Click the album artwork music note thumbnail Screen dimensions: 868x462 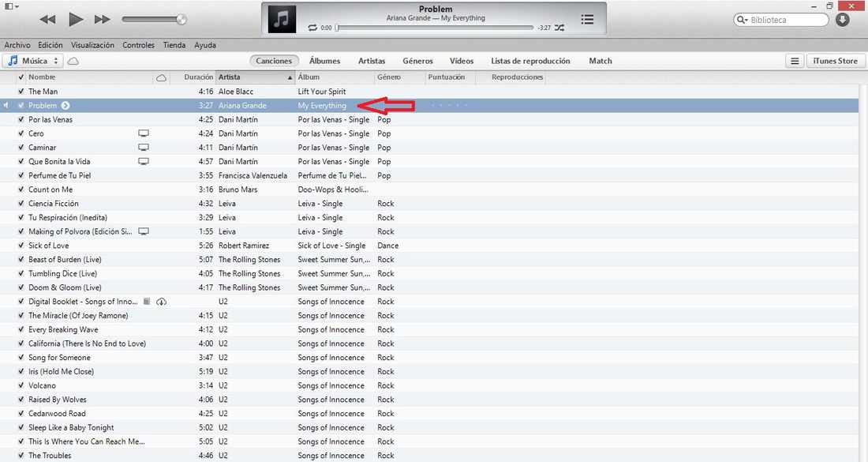tap(282, 20)
